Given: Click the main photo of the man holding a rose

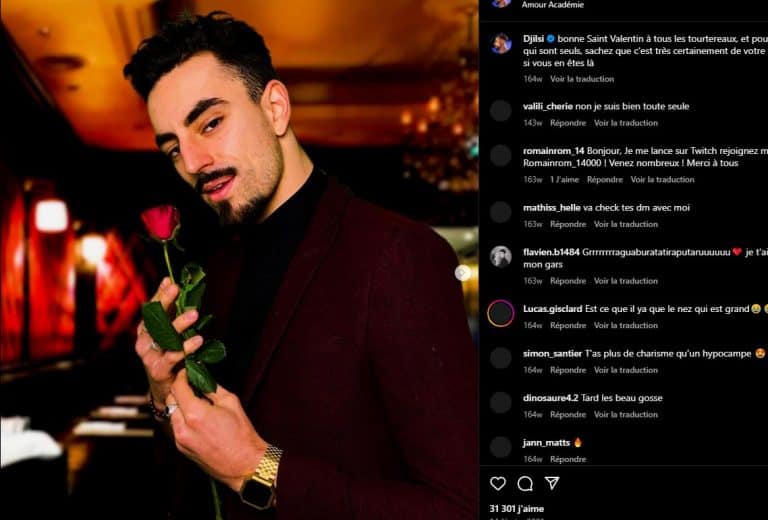Looking at the screenshot, I should pyautogui.click(x=239, y=260).
